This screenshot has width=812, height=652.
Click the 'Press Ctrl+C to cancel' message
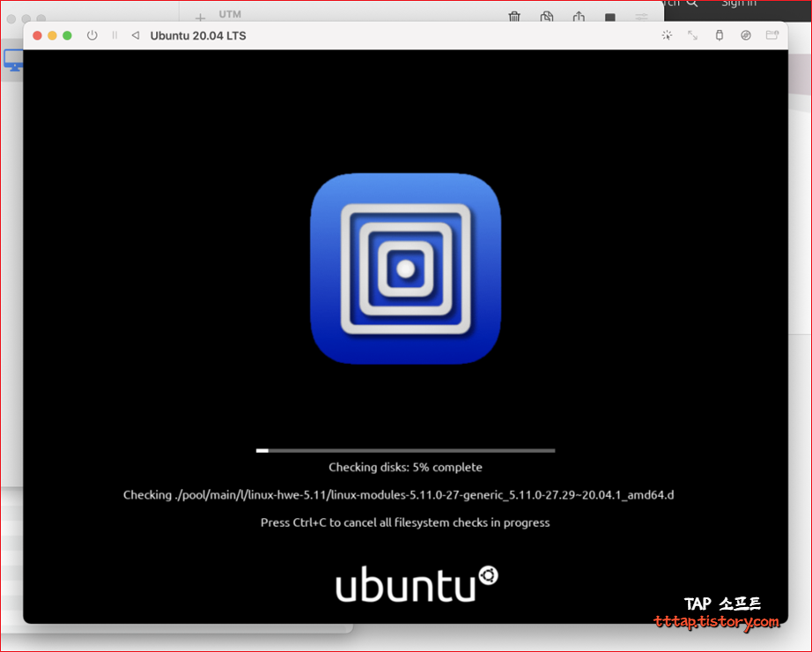click(405, 522)
